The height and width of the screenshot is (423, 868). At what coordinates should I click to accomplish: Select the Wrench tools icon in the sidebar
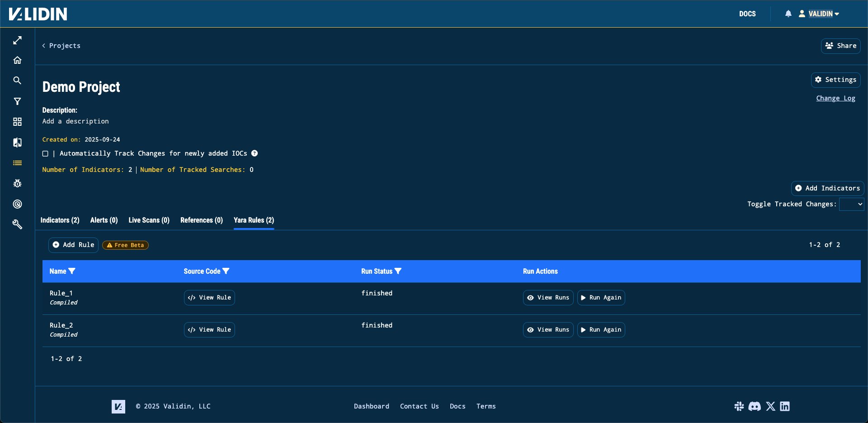tap(17, 224)
